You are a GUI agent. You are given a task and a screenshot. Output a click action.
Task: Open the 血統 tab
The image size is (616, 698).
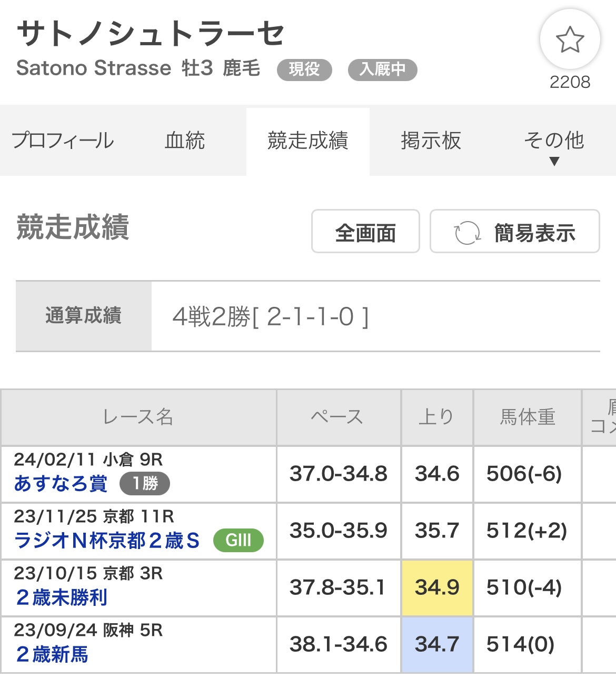point(185,141)
